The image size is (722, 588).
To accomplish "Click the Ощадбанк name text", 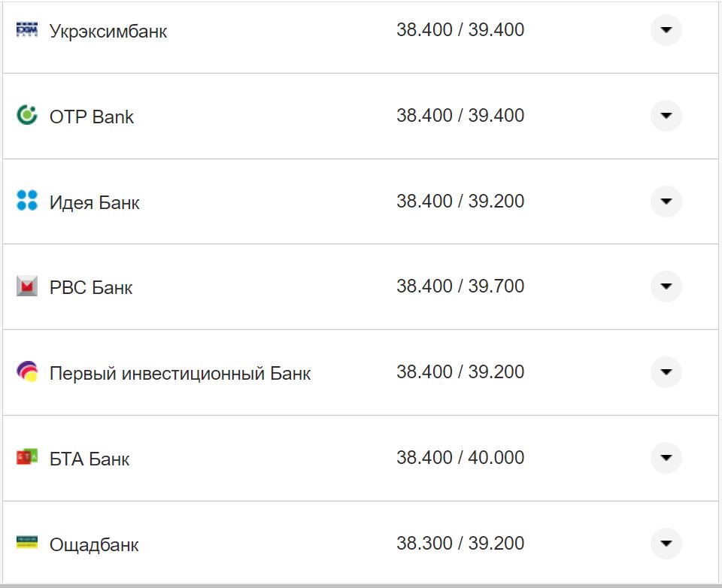I will [94, 544].
